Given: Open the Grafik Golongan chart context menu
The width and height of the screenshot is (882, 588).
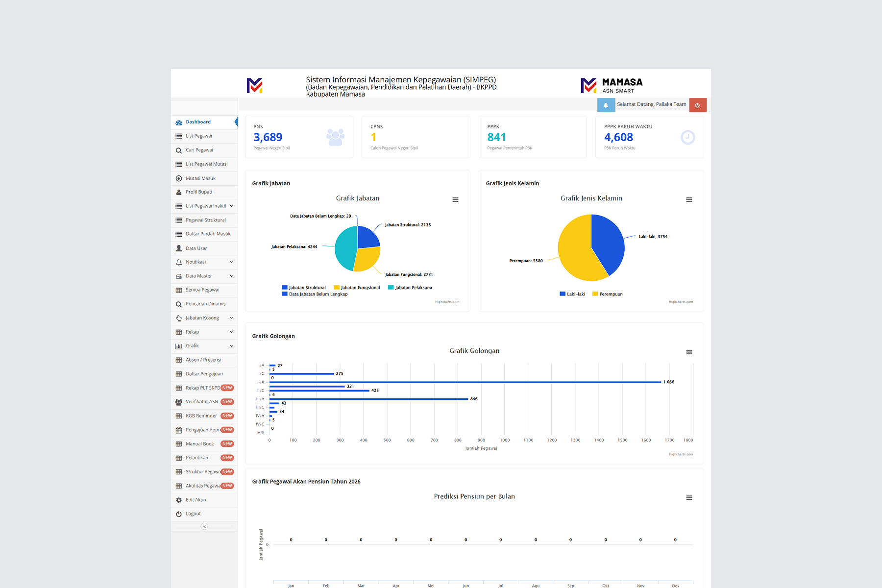Looking at the screenshot, I should [x=689, y=352].
